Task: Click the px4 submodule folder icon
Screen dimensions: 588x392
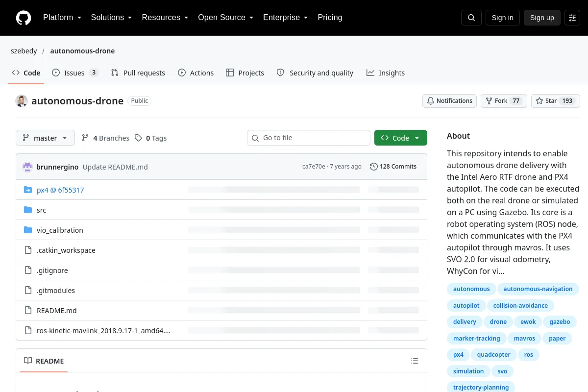Action: click(x=28, y=190)
